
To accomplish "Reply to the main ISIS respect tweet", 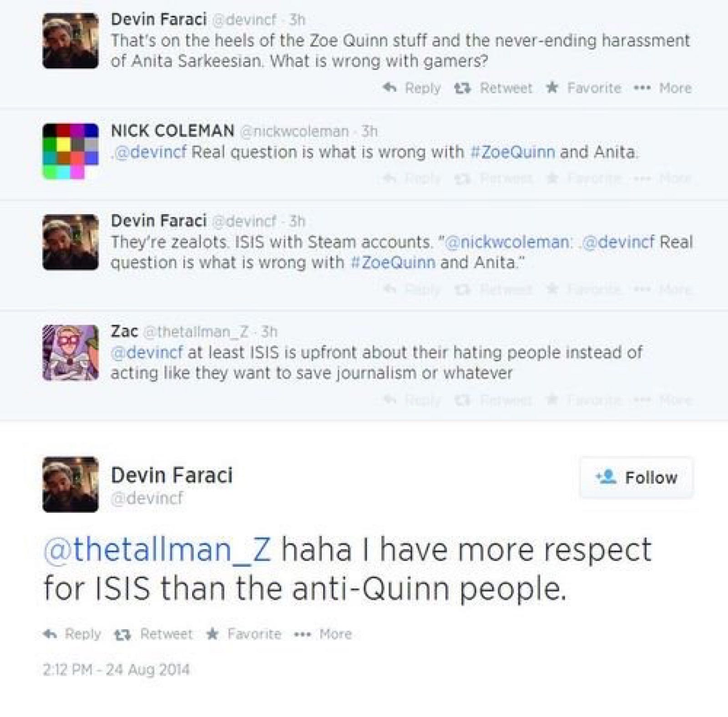I will (72, 634).
